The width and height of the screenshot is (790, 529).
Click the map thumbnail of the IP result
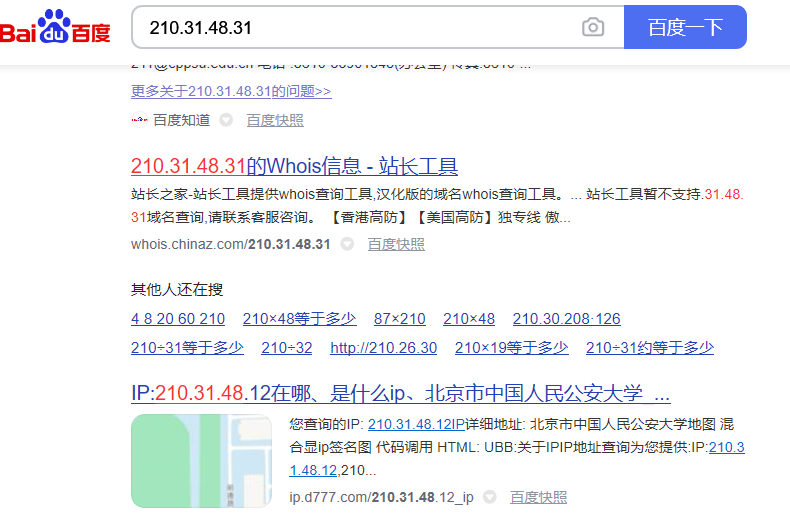coord(202,461)
